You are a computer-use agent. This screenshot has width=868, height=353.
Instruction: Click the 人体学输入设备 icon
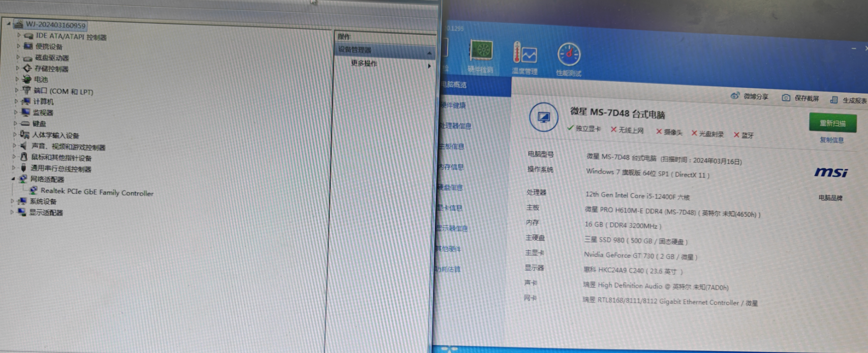point(24,134)
